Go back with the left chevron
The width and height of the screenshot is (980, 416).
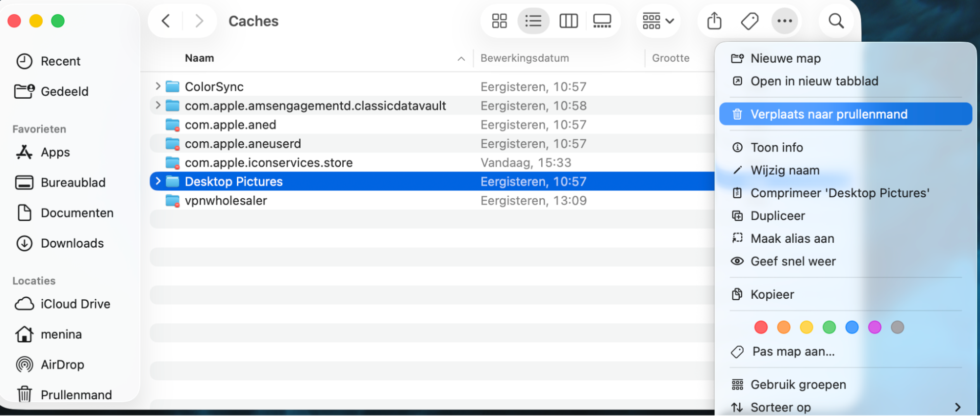(166, 21)
